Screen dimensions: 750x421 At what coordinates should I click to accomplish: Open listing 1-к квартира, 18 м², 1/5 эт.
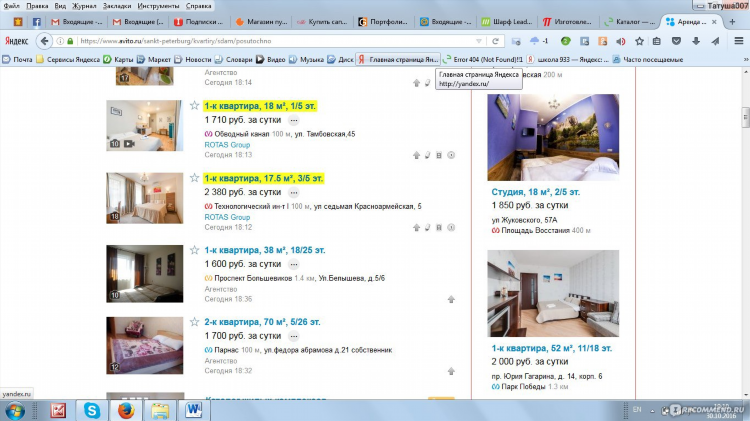[x=260, y=106]
